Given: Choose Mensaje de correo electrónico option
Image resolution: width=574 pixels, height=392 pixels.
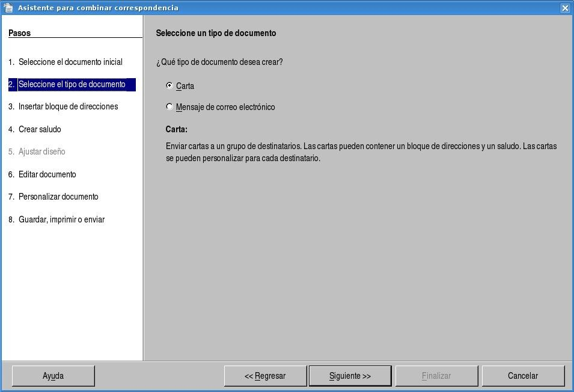Looking at the screenshot, I should click(169, 107).
